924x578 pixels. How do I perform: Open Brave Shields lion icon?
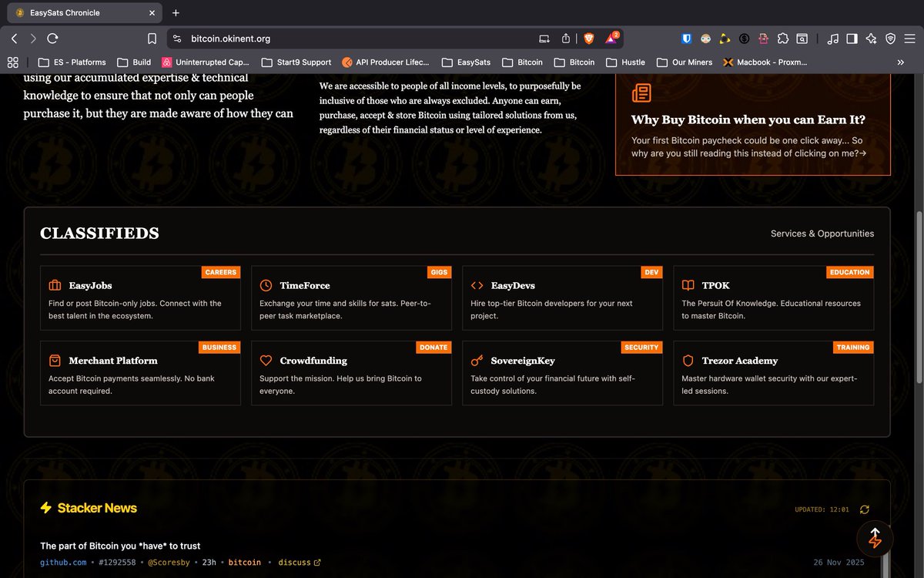click(589, 39)
